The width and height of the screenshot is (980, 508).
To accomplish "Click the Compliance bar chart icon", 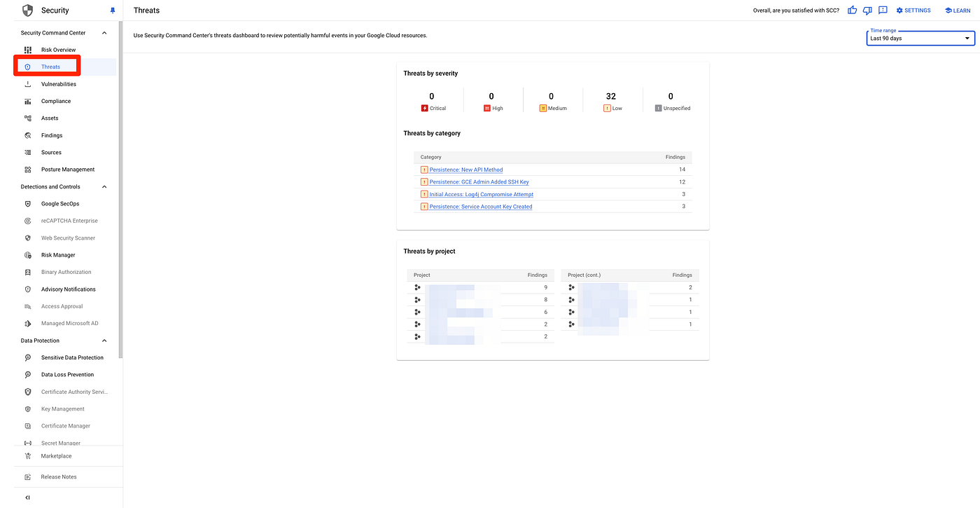I will [x=28, y=101].
